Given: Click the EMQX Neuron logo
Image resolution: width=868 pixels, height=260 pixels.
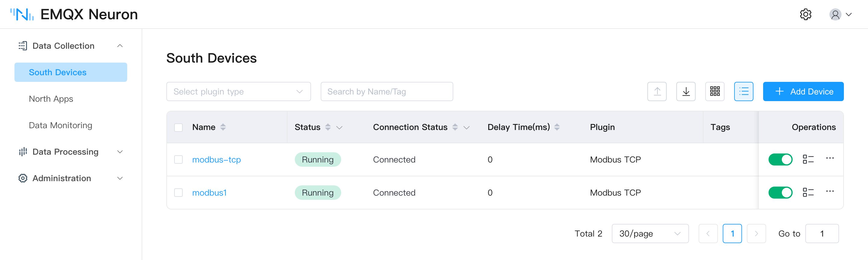Looking at the screenshot, I should (74, 14).
